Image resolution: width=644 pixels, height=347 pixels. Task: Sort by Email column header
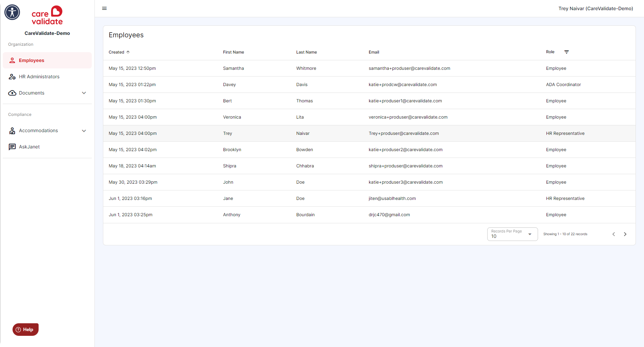374,52
